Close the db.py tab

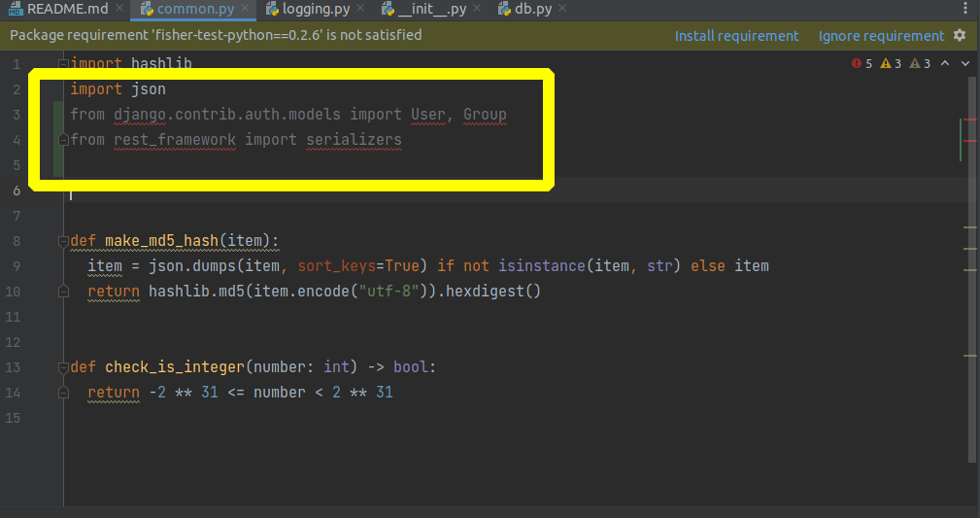click(x=562, y=9)
